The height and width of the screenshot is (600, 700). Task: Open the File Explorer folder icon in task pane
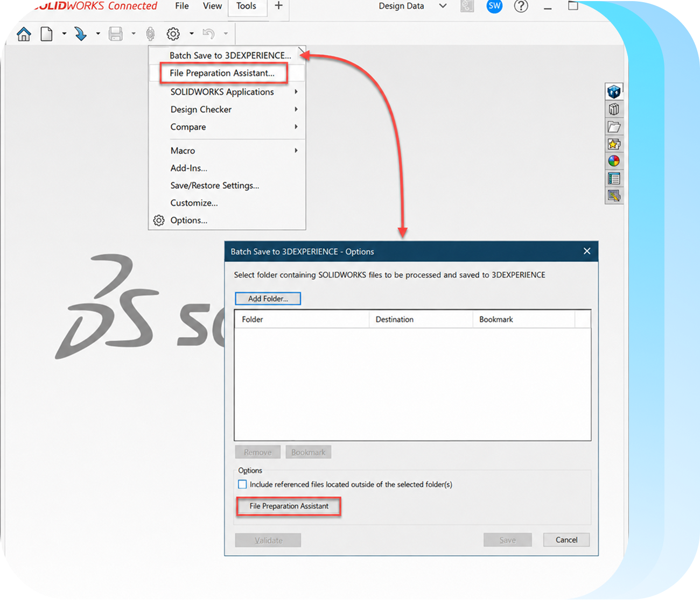click(x=614, y=127)
